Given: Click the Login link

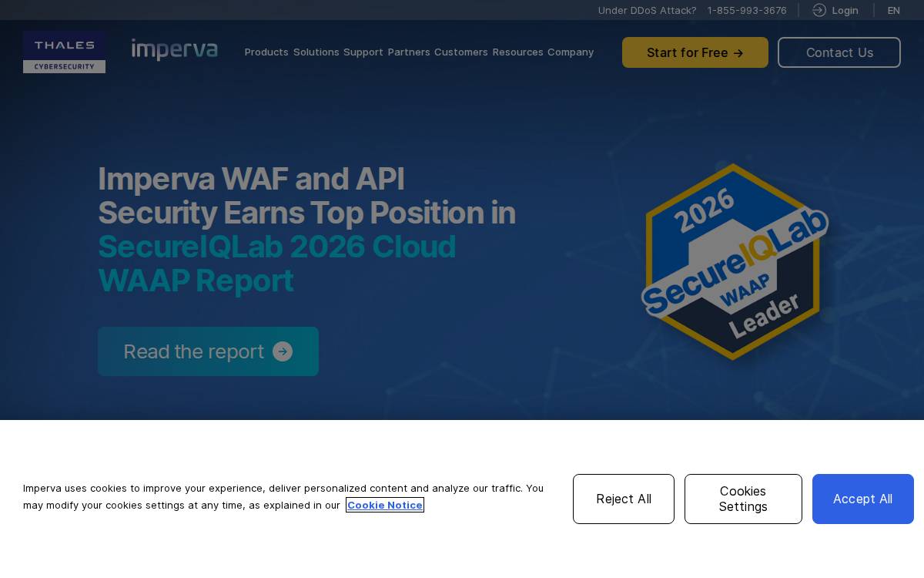Looking at the screenshot, I should (845, 10).
